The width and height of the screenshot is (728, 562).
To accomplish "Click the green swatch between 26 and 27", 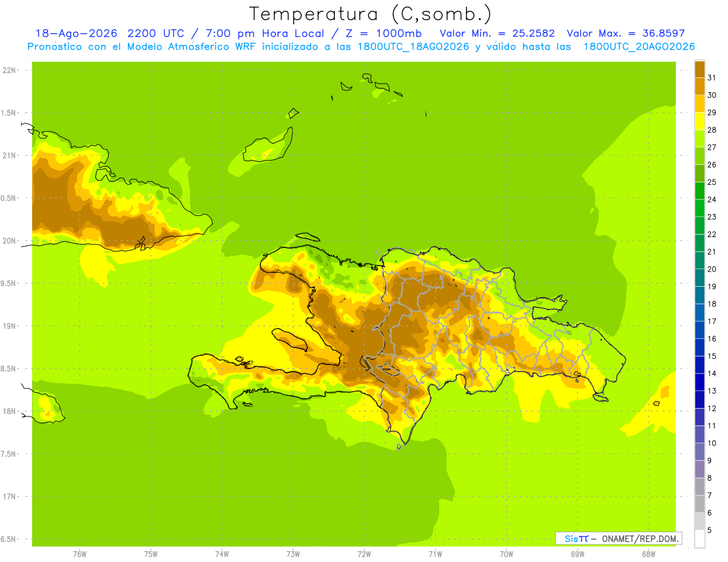I will point(699,156).
